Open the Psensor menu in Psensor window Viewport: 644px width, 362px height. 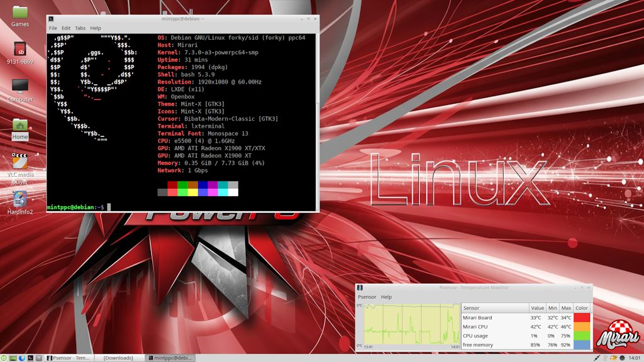(x=367, y=297)
